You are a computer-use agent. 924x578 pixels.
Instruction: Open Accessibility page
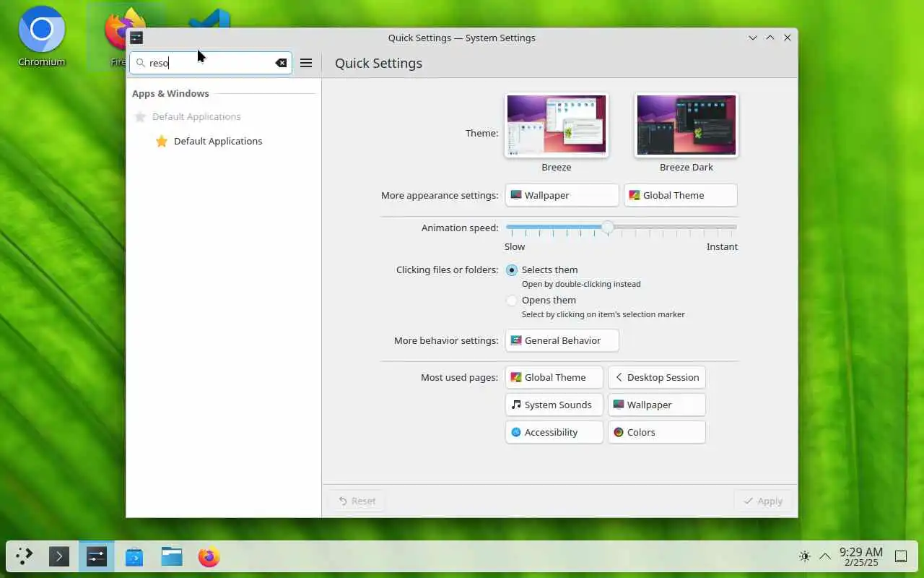click(554, 432)
